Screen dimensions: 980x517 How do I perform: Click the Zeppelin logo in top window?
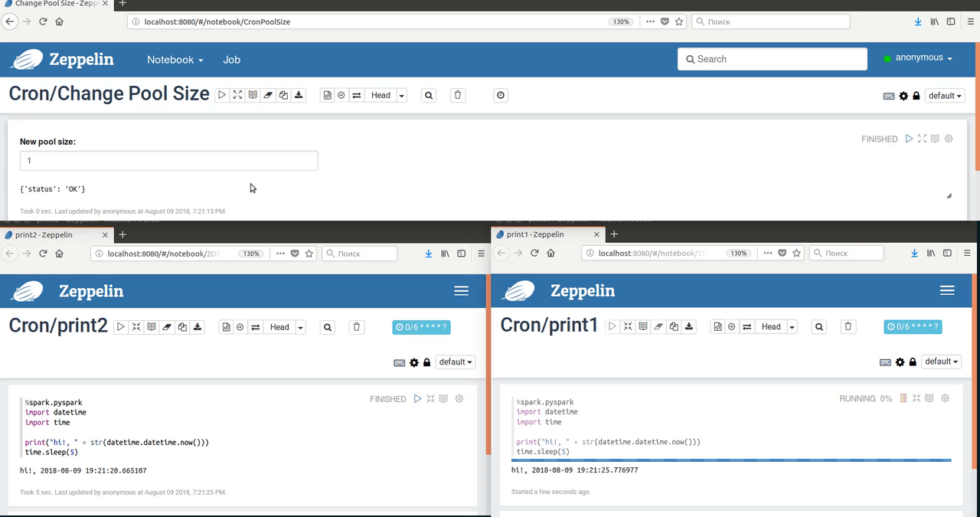[x=62, y=59]
